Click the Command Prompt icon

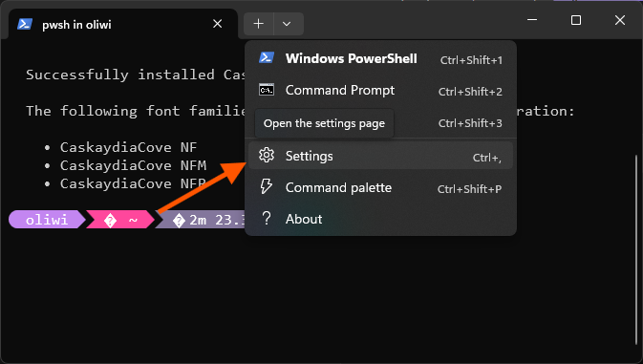(x=267, y=90)
